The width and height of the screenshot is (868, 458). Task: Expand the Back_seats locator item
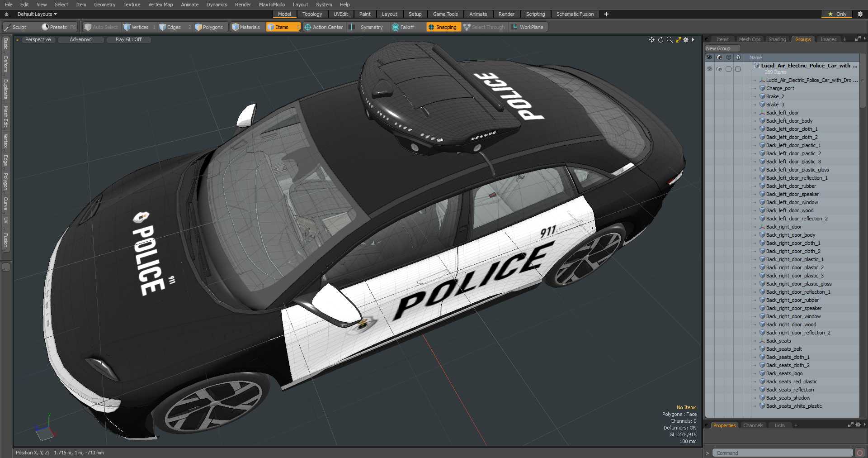point(755,341)
